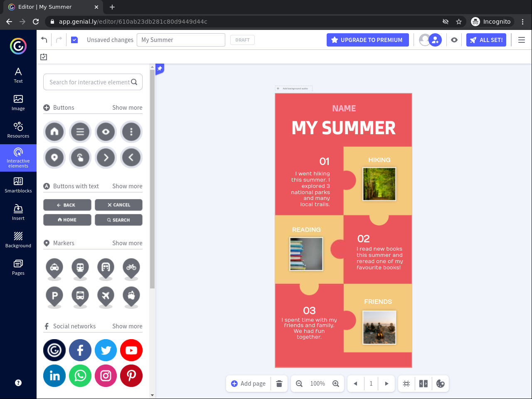532x399 pixels.
Task: Go to the previous page arrow
Action: [x=355, y=384]
